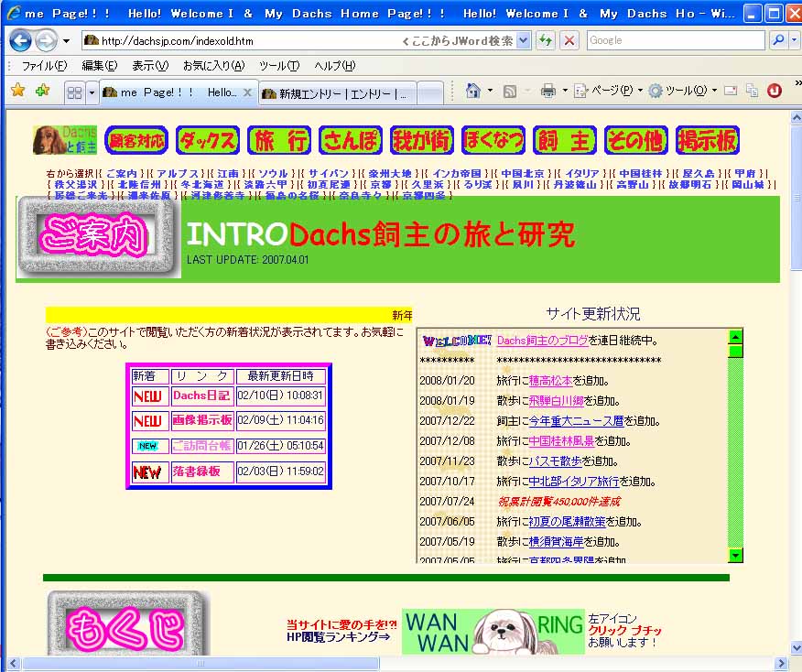Image resolution: width=802 pixels, height=672 pixels.
Task: Click inside the Google search box
Action: (674, 40)
